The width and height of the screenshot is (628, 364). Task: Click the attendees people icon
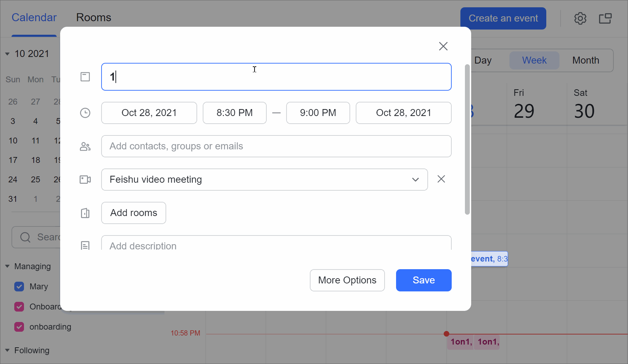point(85,147)
